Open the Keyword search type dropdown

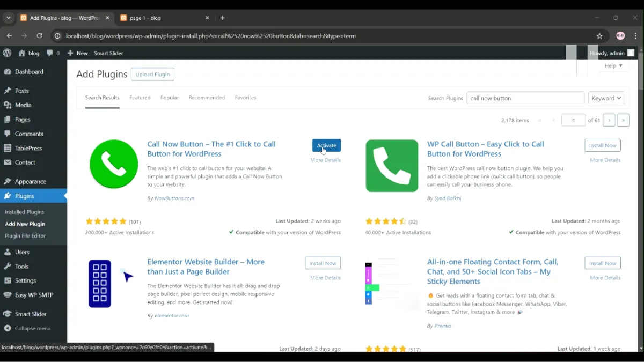[606, 98]
